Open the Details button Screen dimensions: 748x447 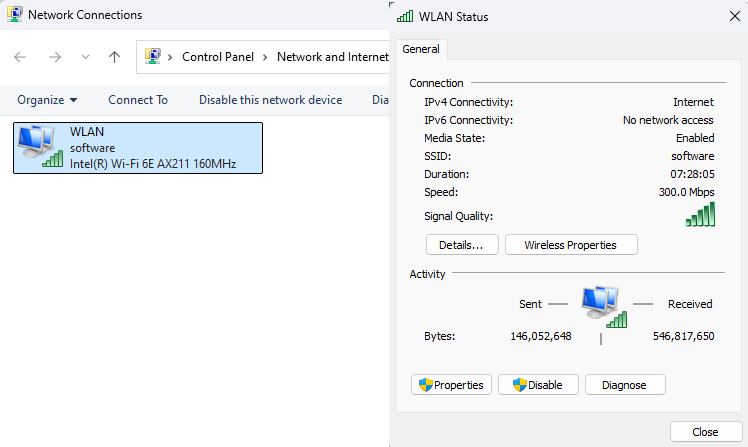tap(462, 245)
